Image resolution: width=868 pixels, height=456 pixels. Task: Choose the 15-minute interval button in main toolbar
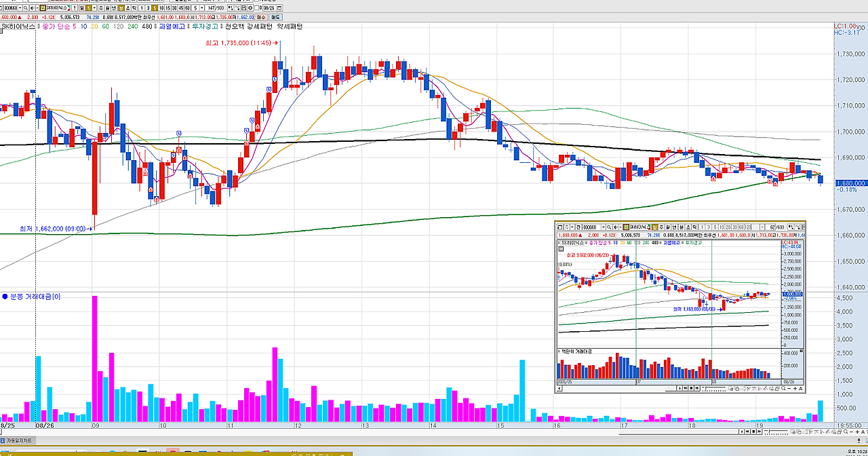167,8
